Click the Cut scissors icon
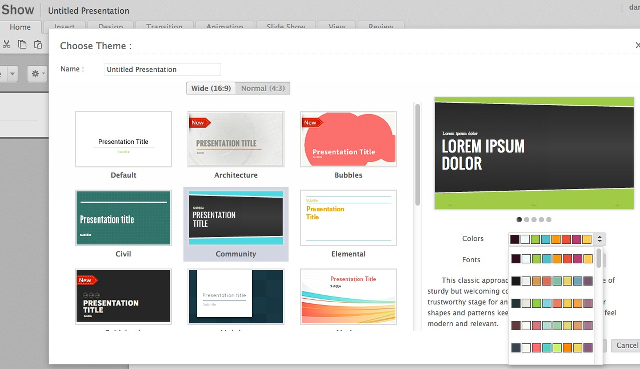 click(x=6, y=44)
